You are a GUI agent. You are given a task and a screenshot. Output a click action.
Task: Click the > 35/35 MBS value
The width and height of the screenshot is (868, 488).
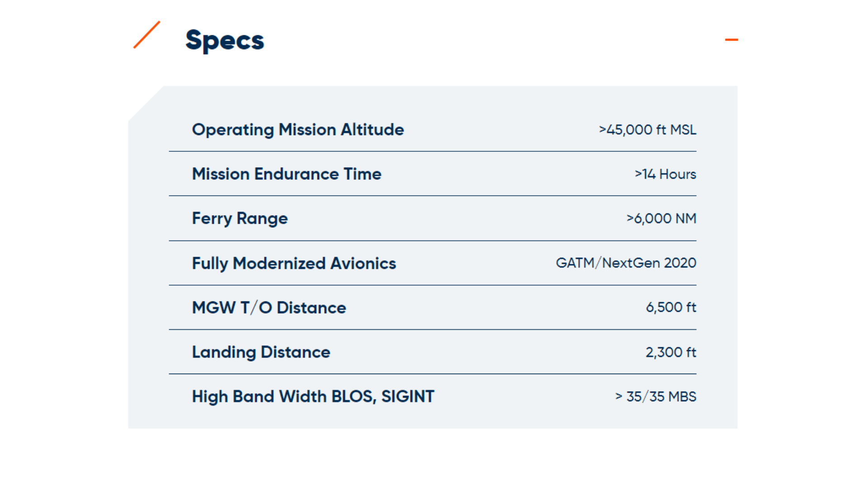pos(656,396)
